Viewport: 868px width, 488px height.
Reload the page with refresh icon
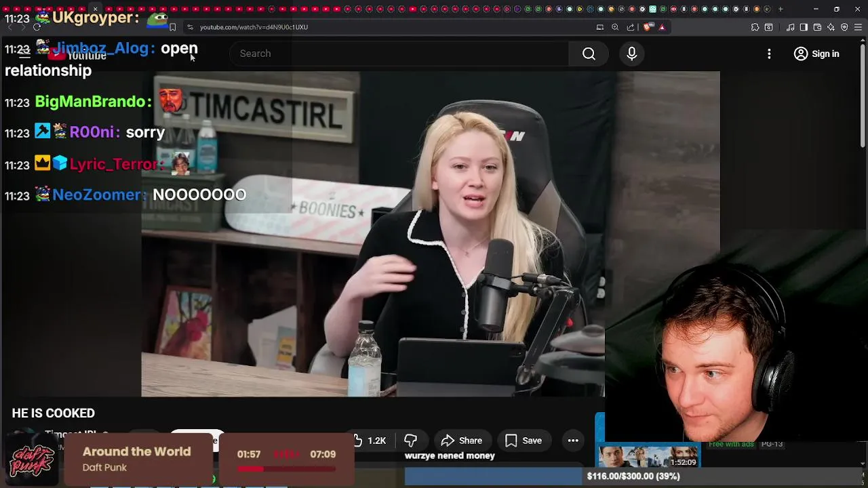point(37,27)
